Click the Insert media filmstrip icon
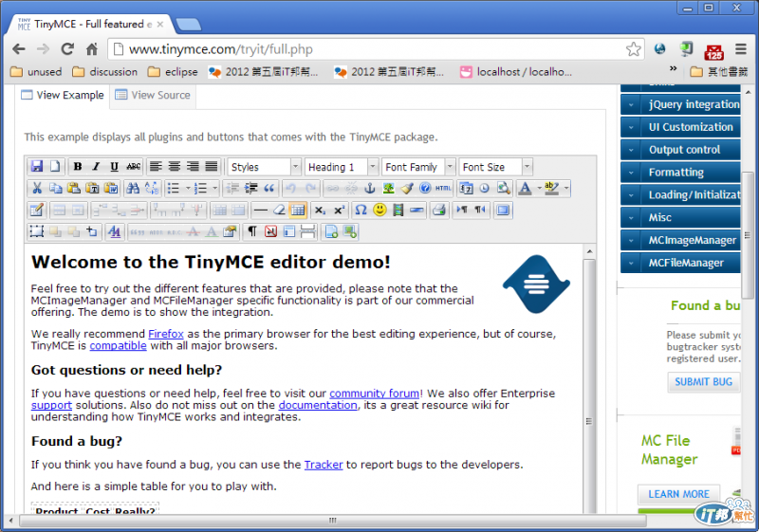This screenshot has height=532, width=759. pos(398,210)
